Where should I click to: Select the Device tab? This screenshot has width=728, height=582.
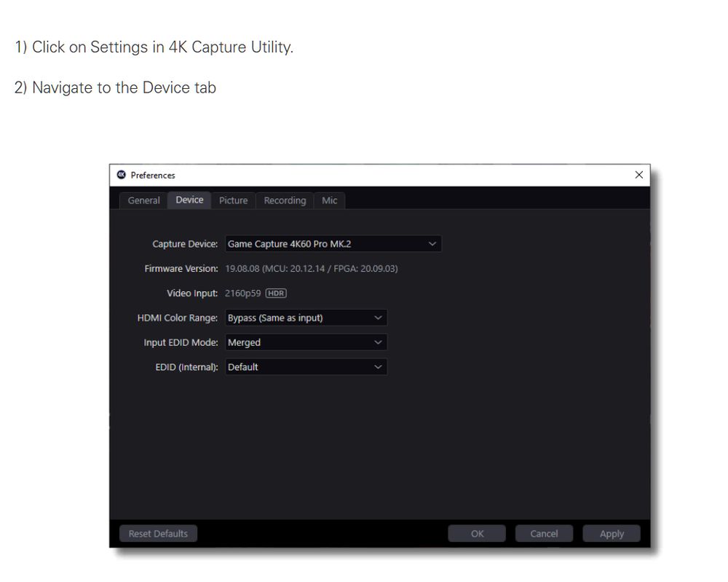(189, 200)
